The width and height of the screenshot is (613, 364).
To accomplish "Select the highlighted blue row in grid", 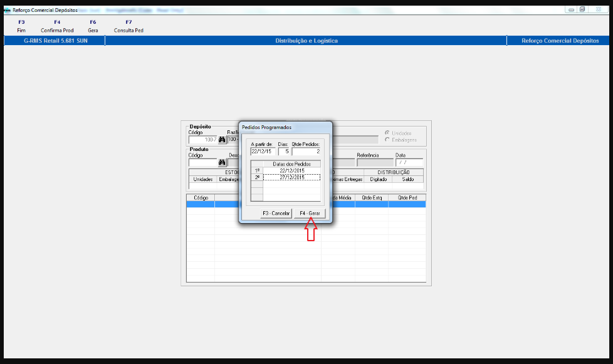I will 306,204.
